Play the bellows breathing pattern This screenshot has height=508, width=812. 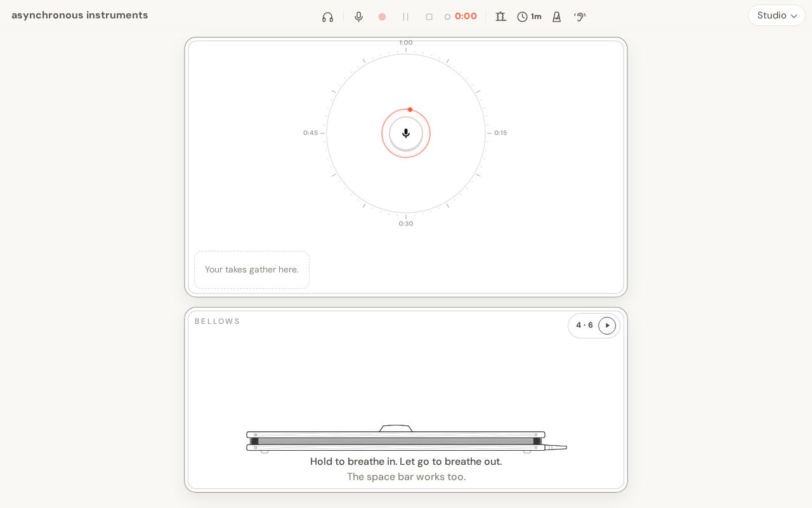tap(607, 326)
